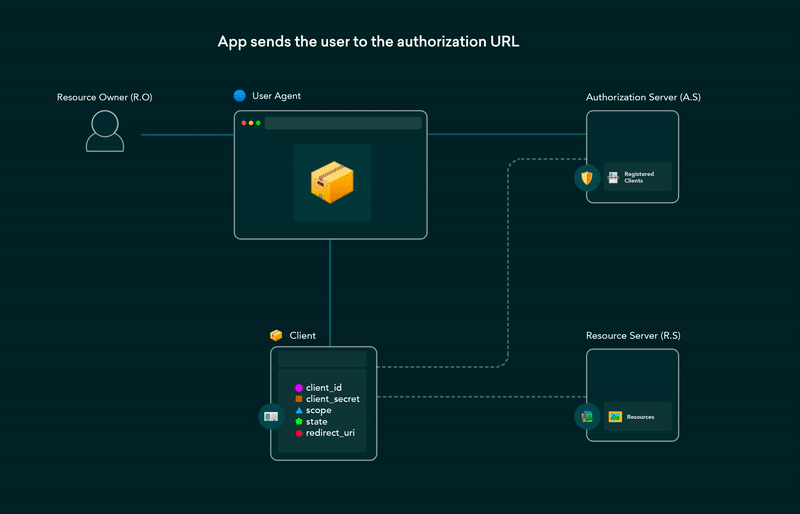800x514 pixels.
Task: Click the Resources picture icon
Action: point(615,417)
